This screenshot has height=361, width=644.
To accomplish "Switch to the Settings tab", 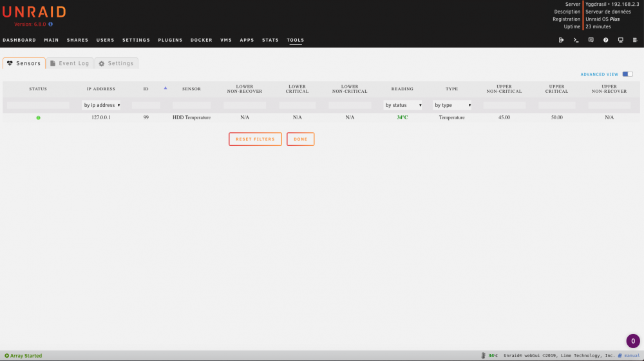I will click(x=116, y=63).
